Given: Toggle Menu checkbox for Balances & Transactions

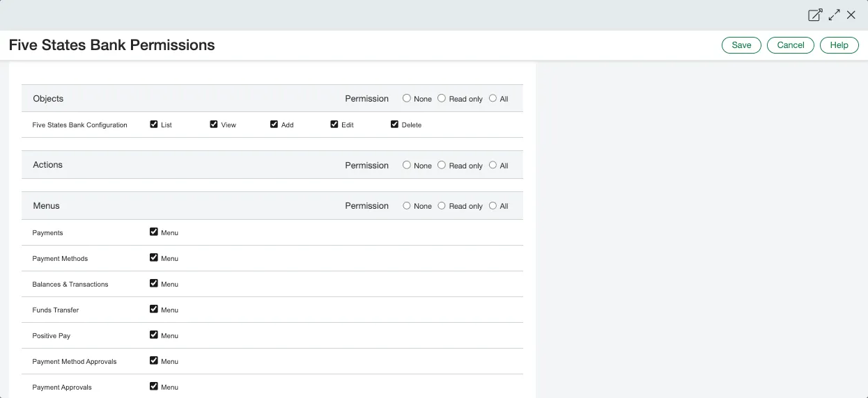Looking at the screenshot, I should [154, 283].
